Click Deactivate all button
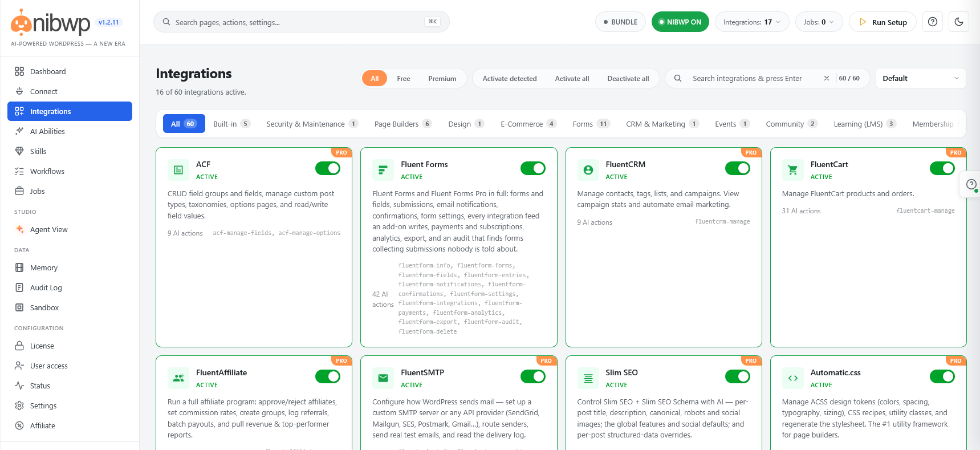 coord(628,79)
